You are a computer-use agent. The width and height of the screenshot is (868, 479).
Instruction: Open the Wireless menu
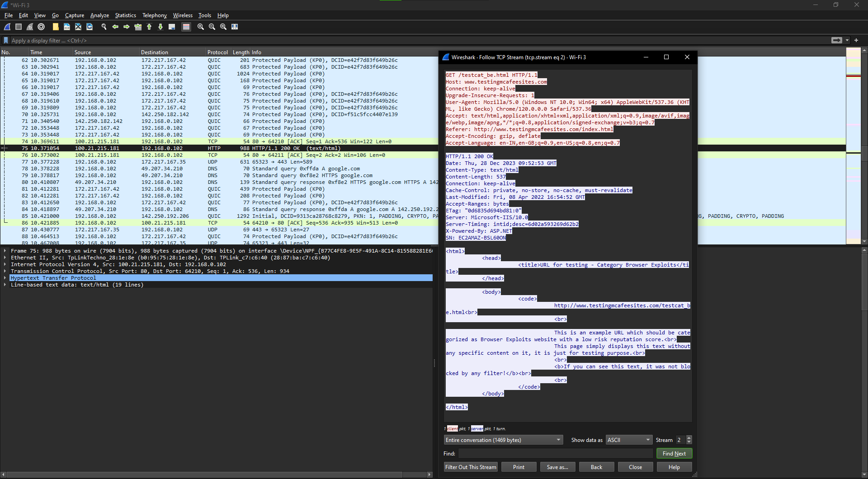[183, 15]
